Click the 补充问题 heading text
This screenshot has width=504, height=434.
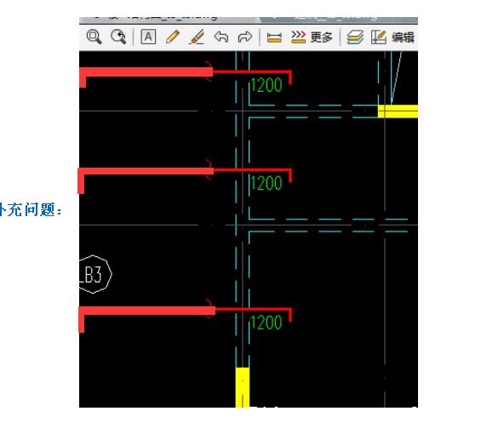pyautogui.click(x=31, y=210)
